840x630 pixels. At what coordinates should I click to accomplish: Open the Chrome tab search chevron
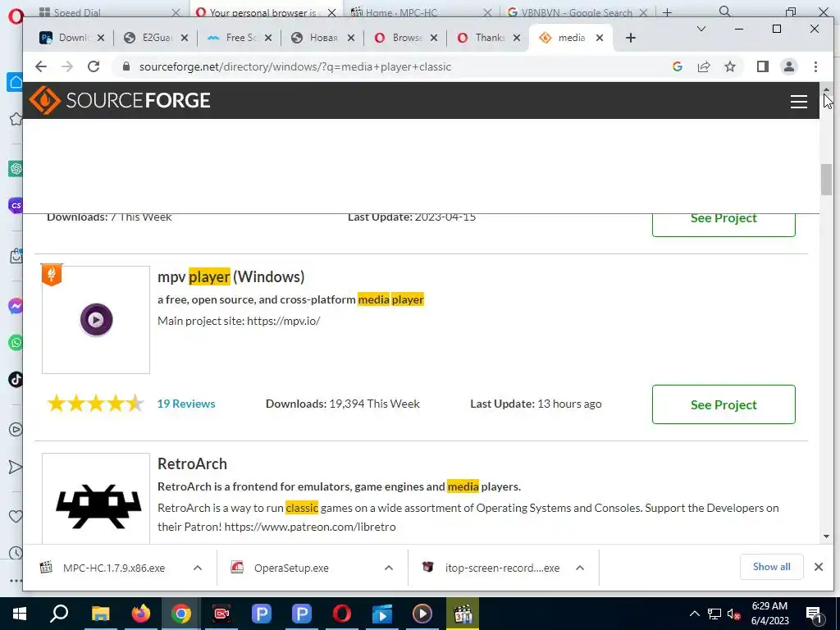(x=701, y=29)
